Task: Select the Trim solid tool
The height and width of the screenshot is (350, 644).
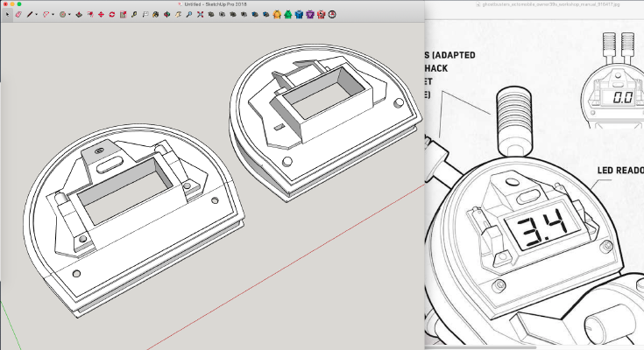Action: pos(255,14)
